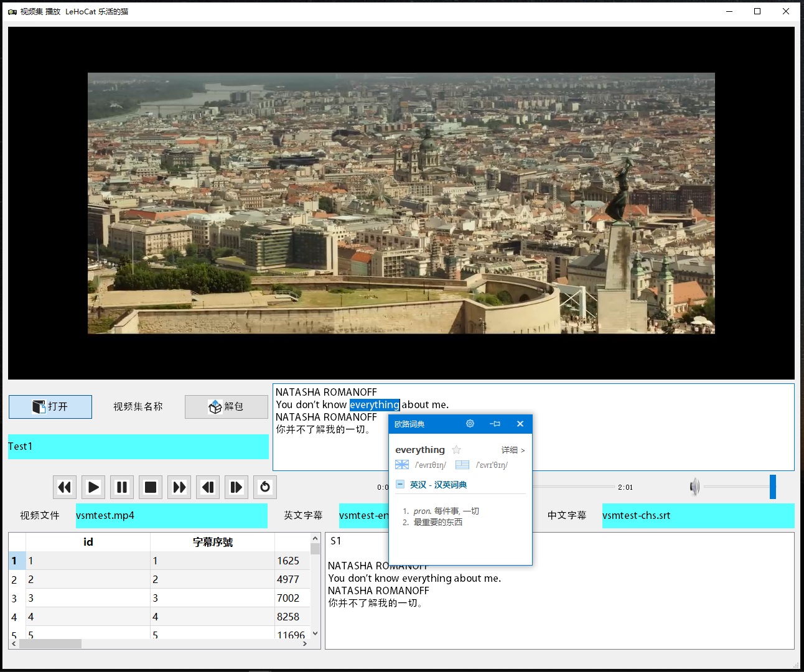Select table row 1 header
This screenshot has width=804, height=672.
tap(17, 561)
